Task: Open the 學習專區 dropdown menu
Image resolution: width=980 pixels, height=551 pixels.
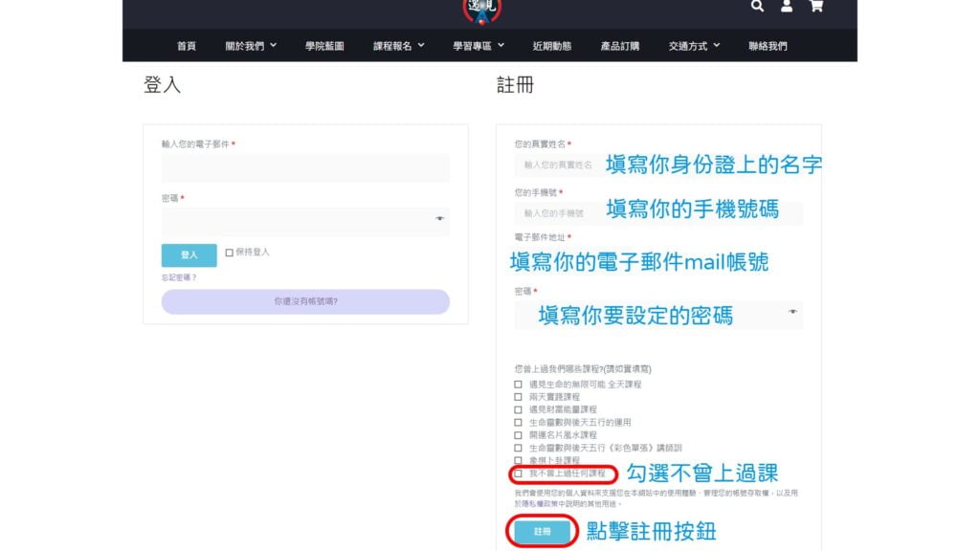Action: (x=479, y=46)
